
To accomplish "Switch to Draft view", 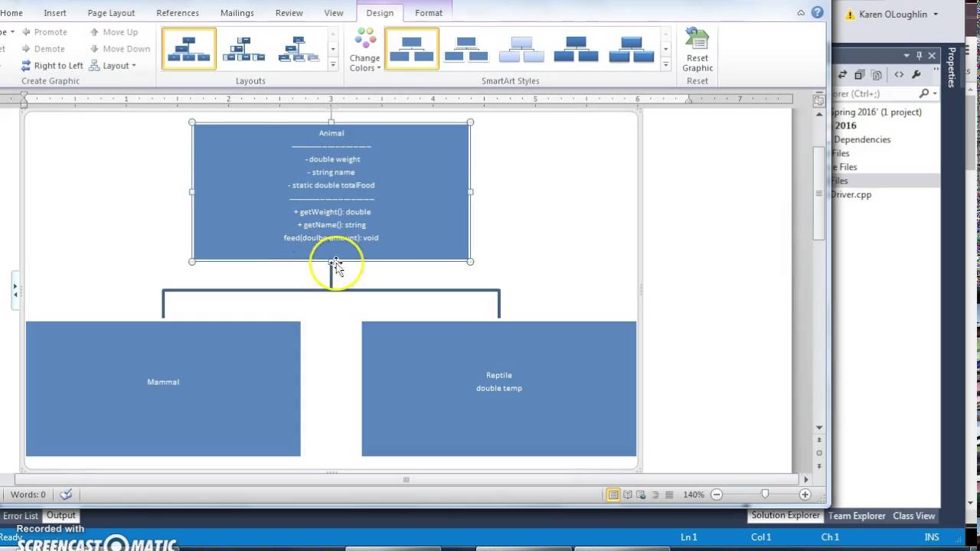I will click(669, 495).
